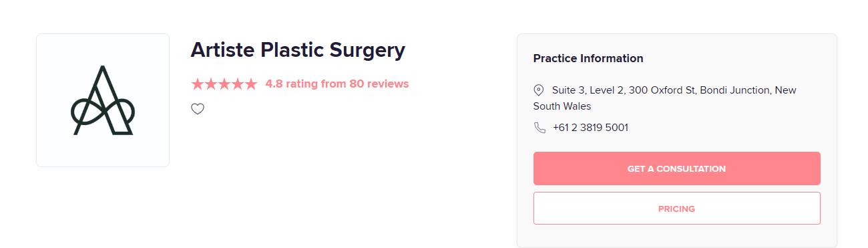Click the location pin icon
This screenshot has height=248, width=868.
point(539,90)
